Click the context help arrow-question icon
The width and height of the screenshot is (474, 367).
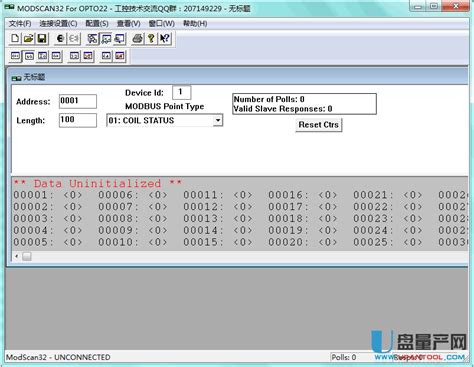tap(165, 39)
